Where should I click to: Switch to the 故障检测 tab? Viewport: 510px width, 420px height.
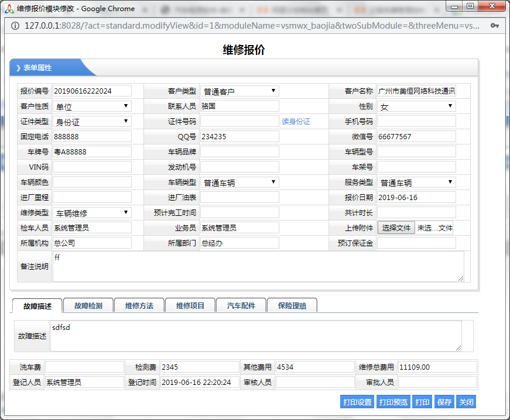[x=88, y=305]
